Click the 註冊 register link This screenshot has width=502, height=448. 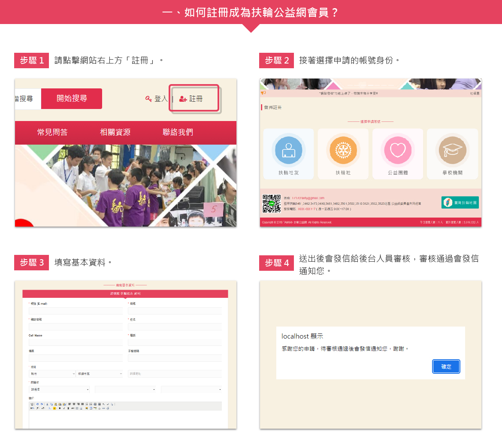pos(196,99)
